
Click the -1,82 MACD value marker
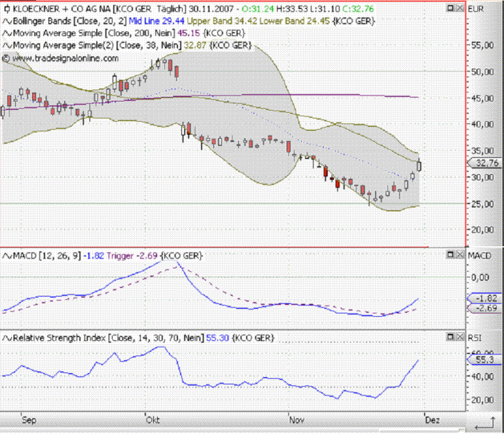484,298
